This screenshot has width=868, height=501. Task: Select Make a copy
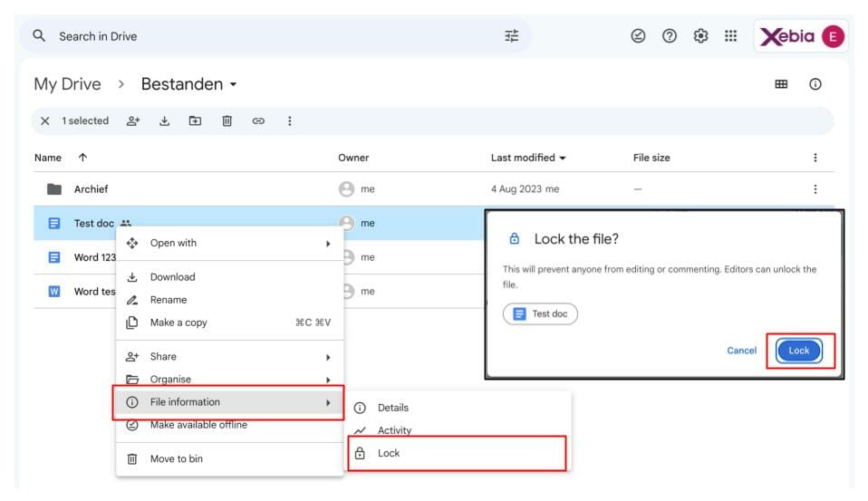point(230,323)
